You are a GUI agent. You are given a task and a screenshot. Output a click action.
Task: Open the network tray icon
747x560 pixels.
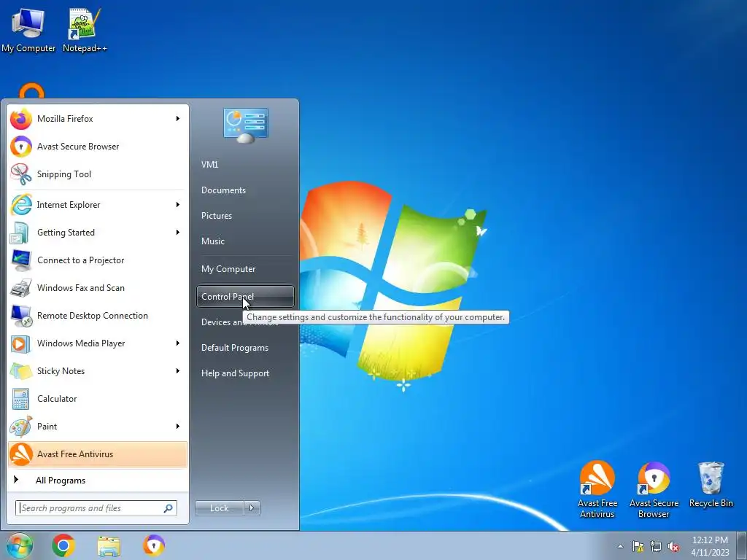[x=656, y=546]
